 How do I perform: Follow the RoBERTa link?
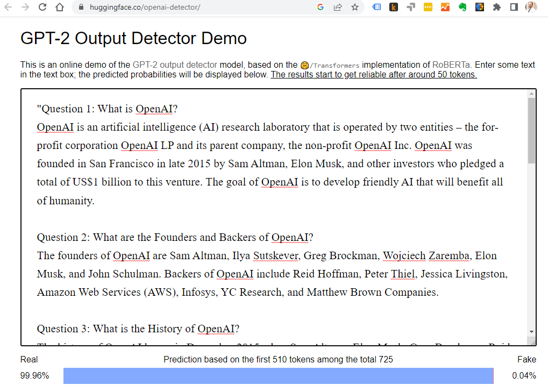click(451, 65)
